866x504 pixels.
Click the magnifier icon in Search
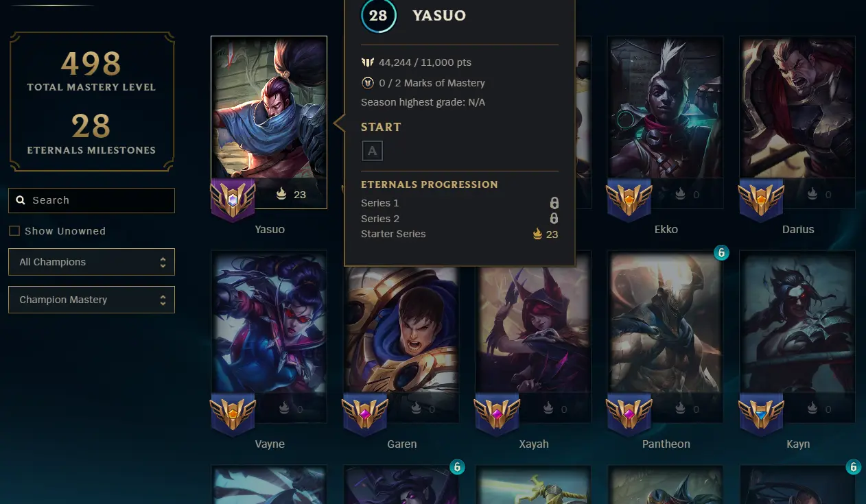pyautogui.click(x=21, y=200)
